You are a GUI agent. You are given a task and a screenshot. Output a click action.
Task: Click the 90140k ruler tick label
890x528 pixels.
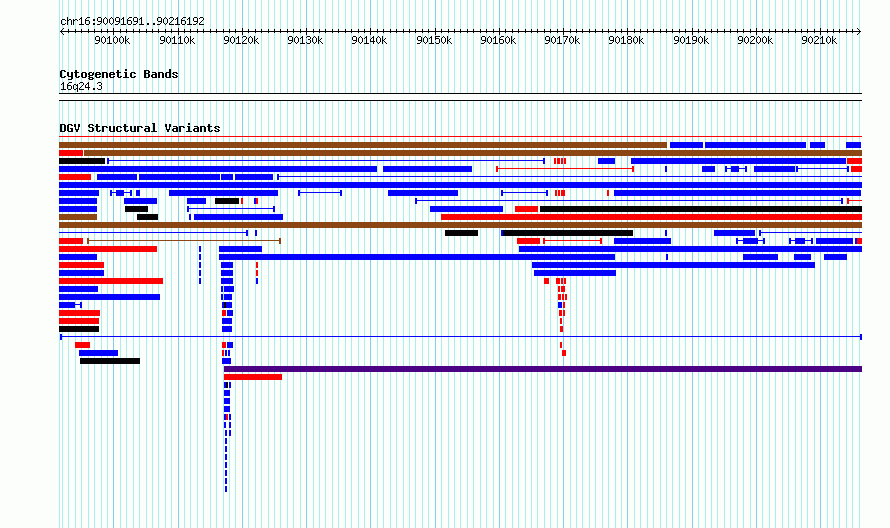pos(370,40)
